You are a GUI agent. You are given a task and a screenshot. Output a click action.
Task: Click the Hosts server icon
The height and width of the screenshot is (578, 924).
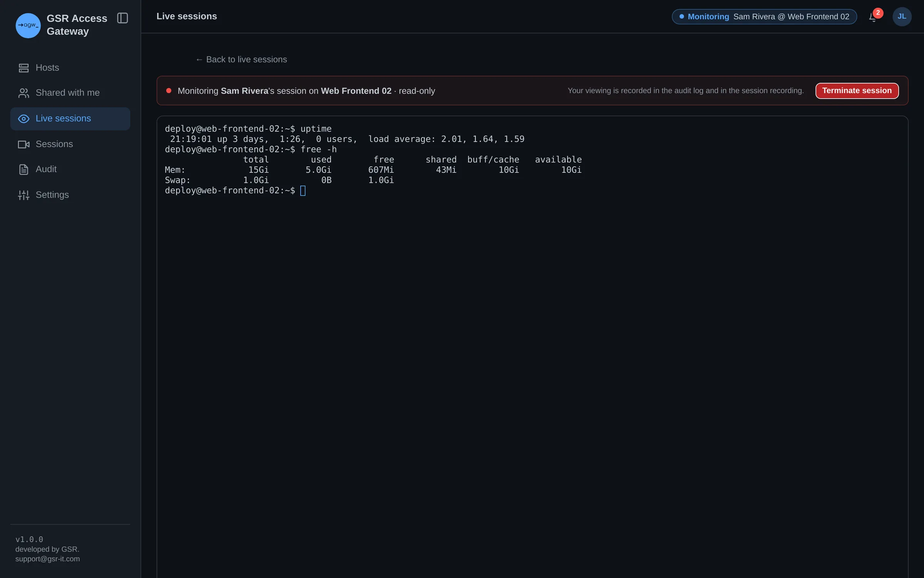click(23, 68)
